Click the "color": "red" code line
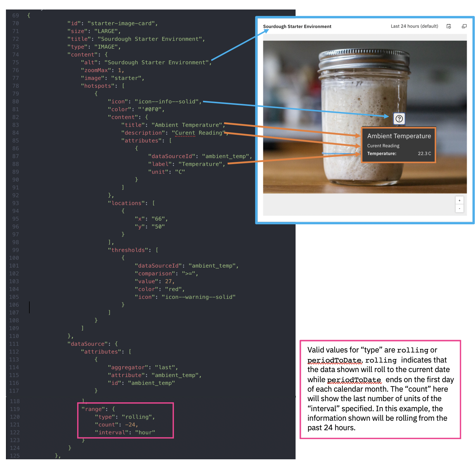 coord(160,289)
